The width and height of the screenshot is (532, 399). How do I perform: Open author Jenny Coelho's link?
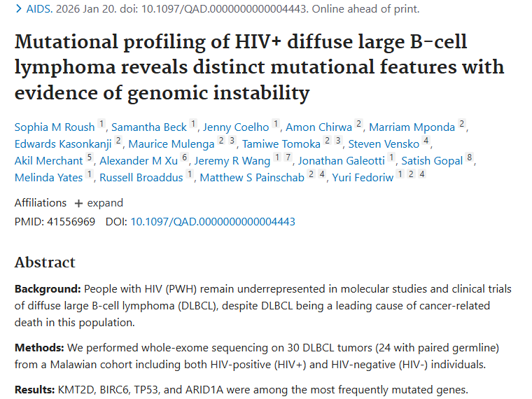tap(236, 127)
